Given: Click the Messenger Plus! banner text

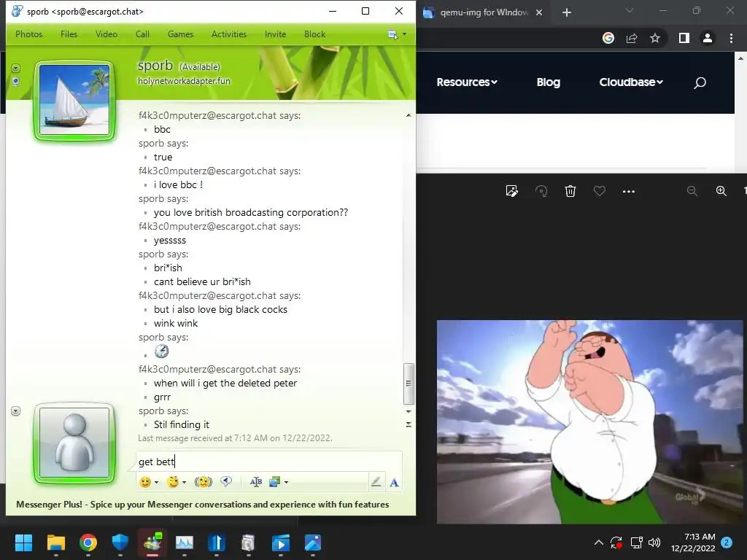Looking at the screenshot, I should 203,505.
